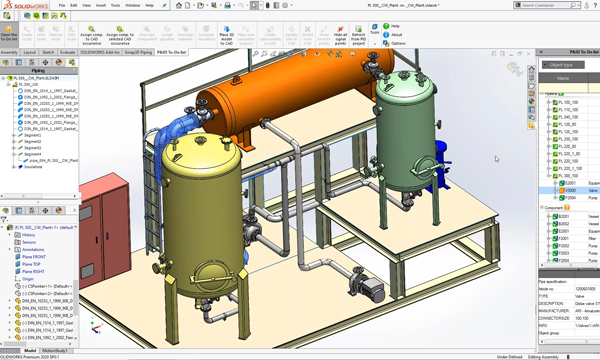This screenshot has height=360, width=600.
Task: Click the Design Library task pane icon
Action: (x=532, y=78)
